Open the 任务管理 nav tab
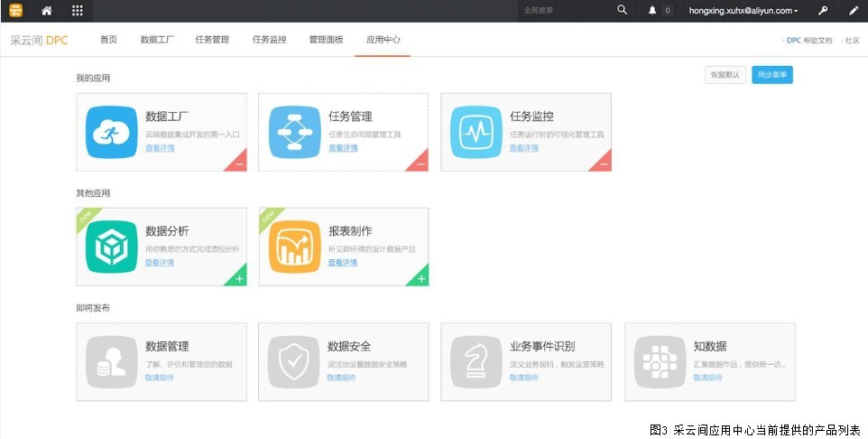 [212, 40]
